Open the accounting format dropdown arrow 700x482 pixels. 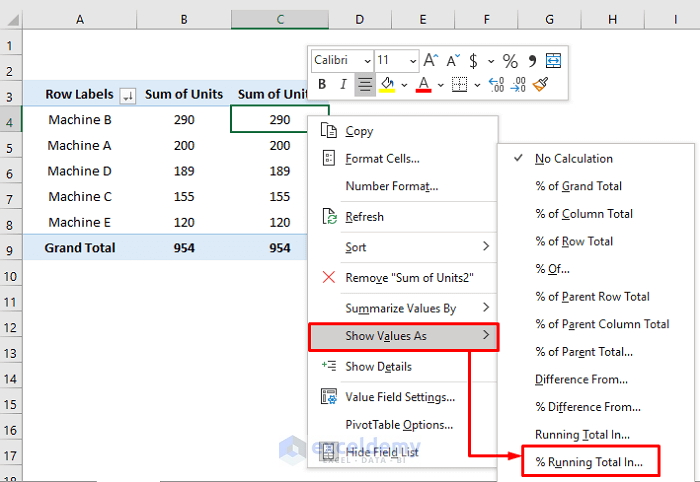pos(491,61)
